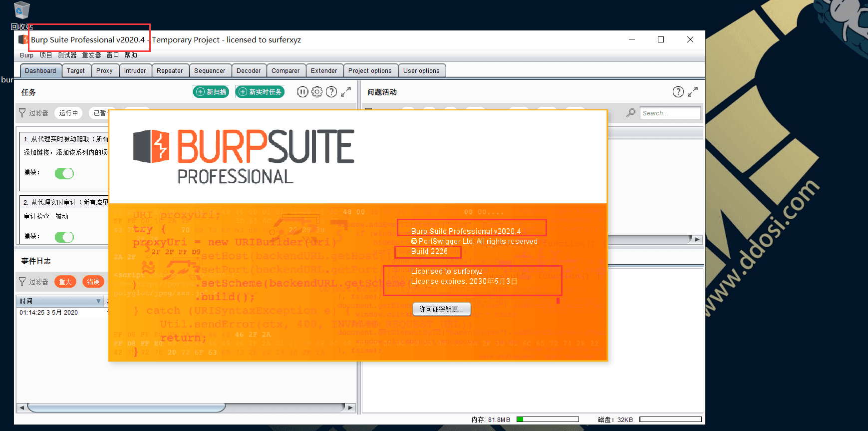Click the 内存: 81.8MB status label
Image resolution: width=868 pixels, height=431 pixels.
(x=491, y=420)
